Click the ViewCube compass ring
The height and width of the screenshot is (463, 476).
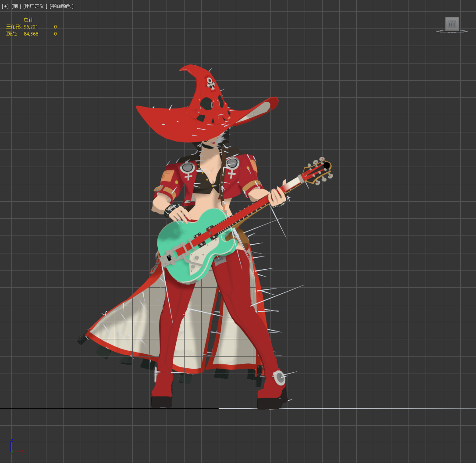tap(451, 31)
